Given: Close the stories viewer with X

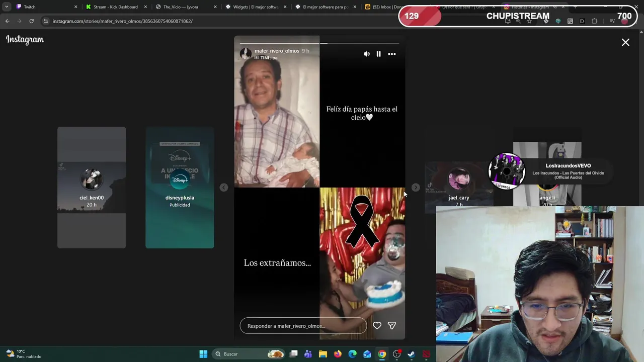Looking at the screenshot, I should pyautogui.click(x=625, y=43).
